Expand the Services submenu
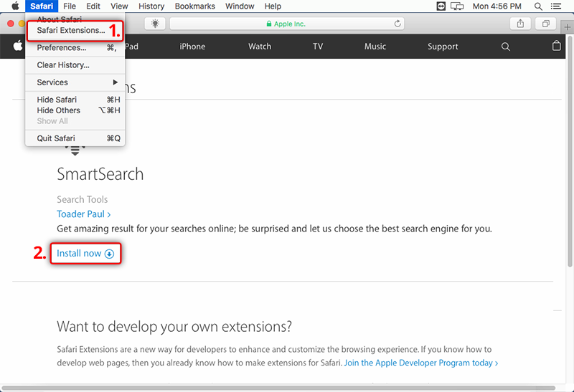This screenshot has height=392, width=574. [75, 82]
